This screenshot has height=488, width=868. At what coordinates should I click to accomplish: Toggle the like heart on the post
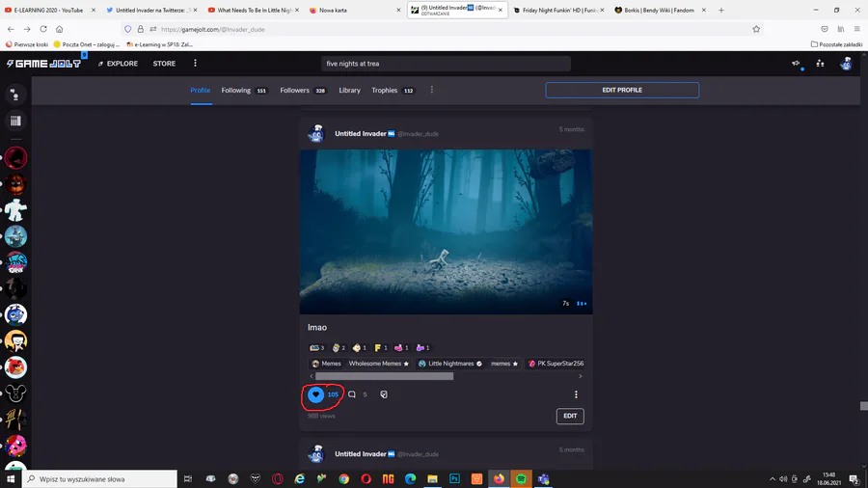pos(315,394)
